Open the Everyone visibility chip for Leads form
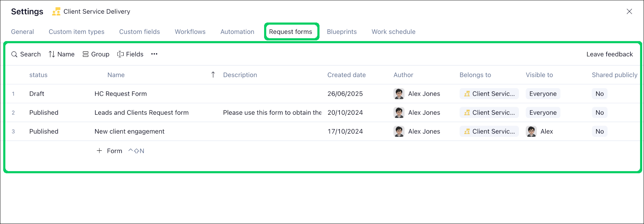The image size is (644, 224). coord(543,112)
